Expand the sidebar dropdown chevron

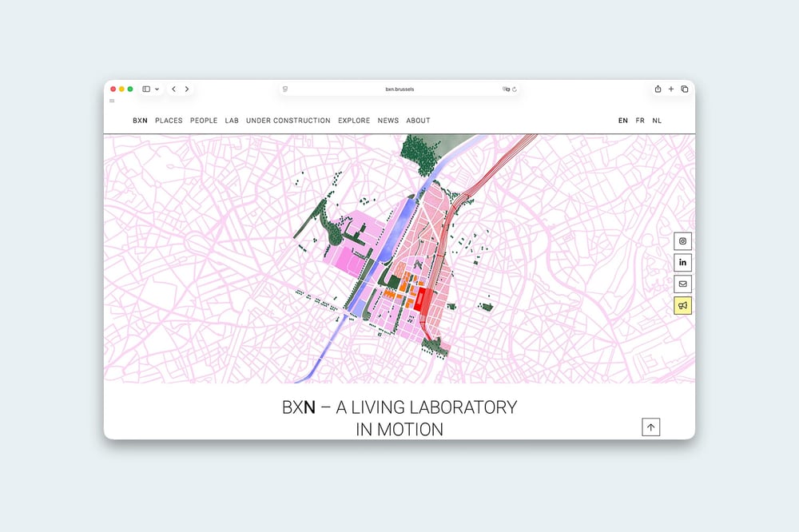(x=157, y=89)
